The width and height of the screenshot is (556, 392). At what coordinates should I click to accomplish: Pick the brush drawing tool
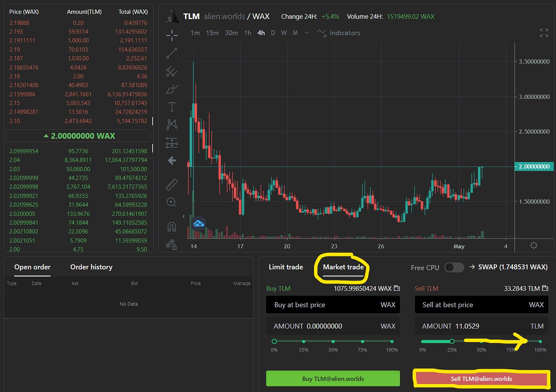pos(172,89)
